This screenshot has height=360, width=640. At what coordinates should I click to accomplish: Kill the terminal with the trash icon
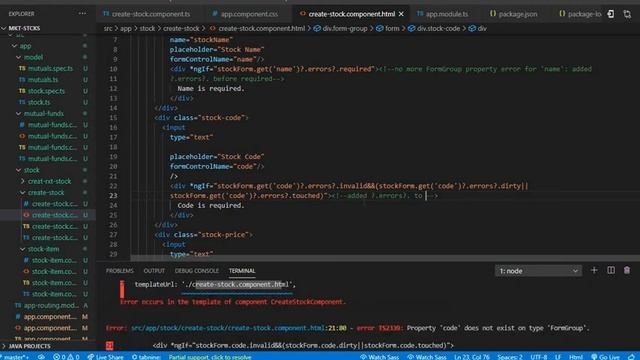[x=627, y=270]
